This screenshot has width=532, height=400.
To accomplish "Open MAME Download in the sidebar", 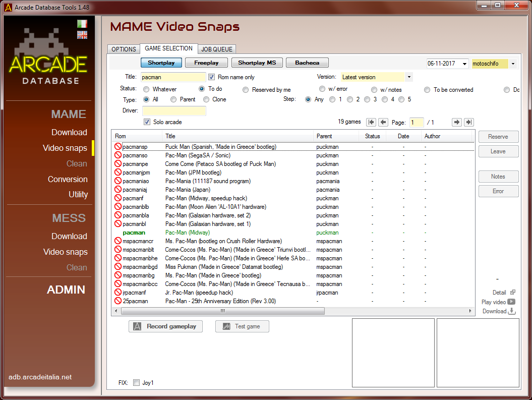I will (x=69, y=132).
